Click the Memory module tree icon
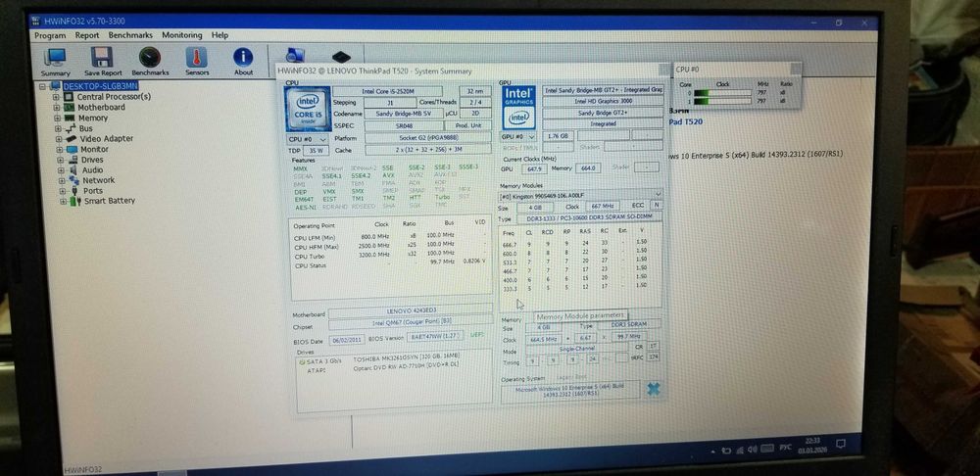This screenshot has height=476, width=980. pos(70,118)
